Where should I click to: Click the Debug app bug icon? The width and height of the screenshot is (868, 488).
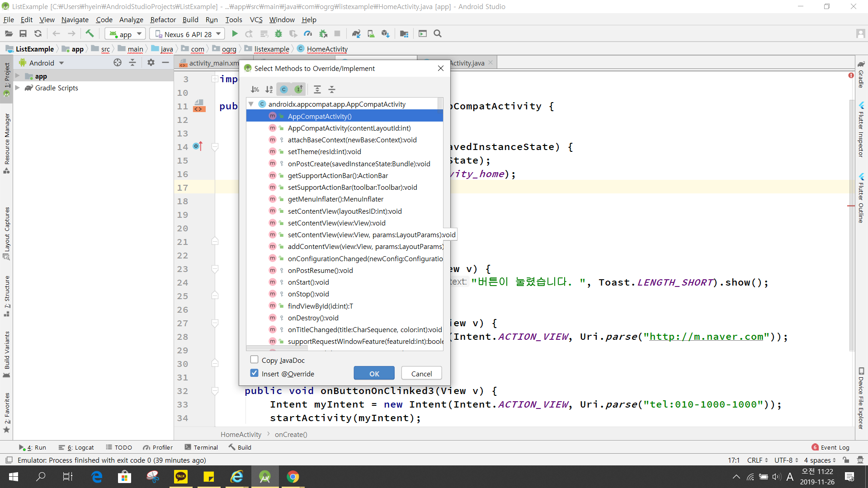point(278,34)
